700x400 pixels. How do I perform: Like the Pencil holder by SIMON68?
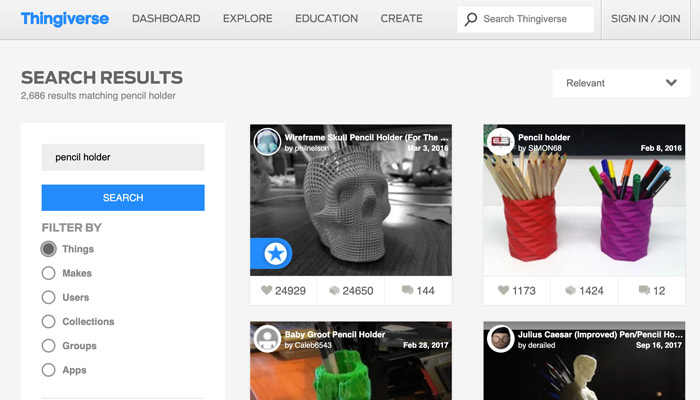(504, 291)
